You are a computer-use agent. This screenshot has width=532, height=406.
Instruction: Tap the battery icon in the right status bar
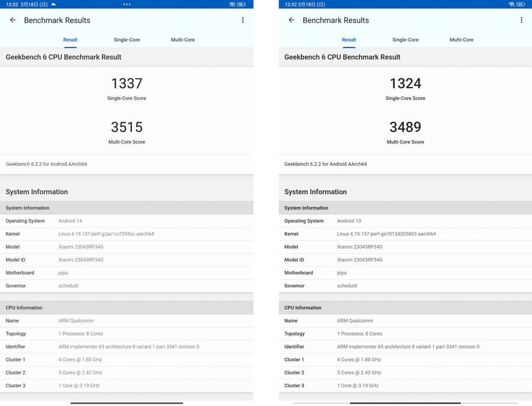(x=521, y=4)
